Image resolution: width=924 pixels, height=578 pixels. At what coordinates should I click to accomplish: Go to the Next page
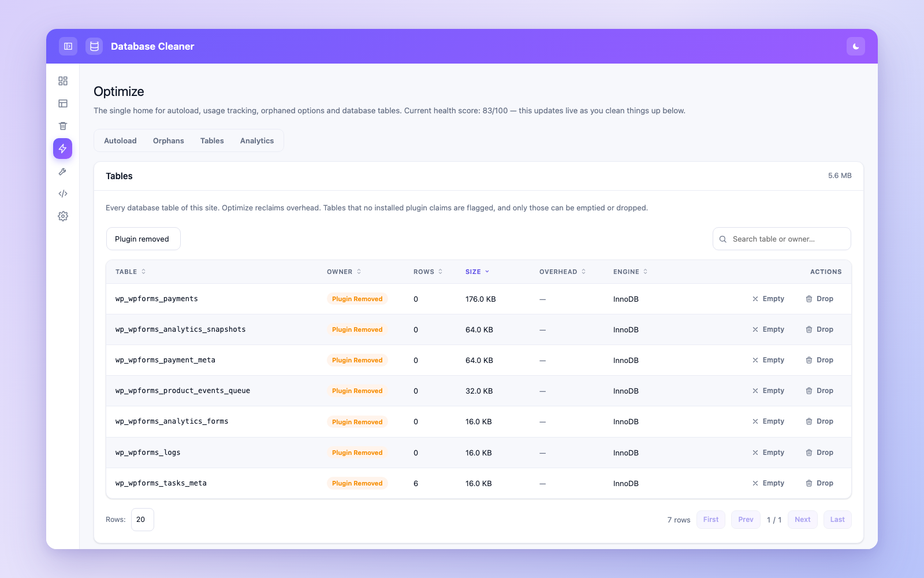click(x=803, y=520)
